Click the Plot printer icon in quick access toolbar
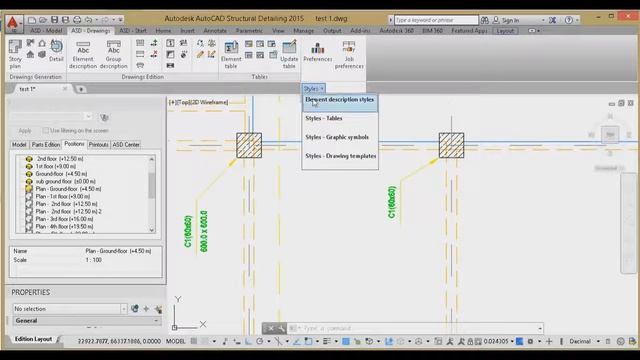This screenshot has height=360, width=640. point(77,20)
